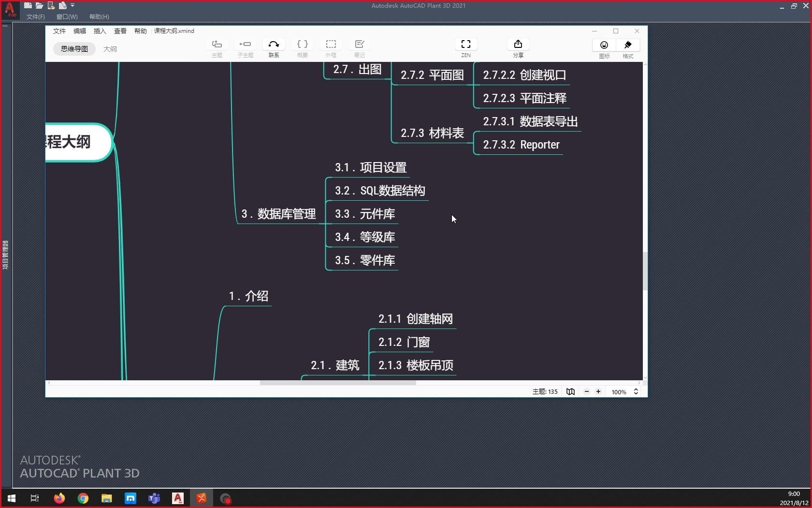Switch to 思维导图 (Mind Map) view
Image resolution: width=812 pixels, height=508 pixels.
point(74,49)
